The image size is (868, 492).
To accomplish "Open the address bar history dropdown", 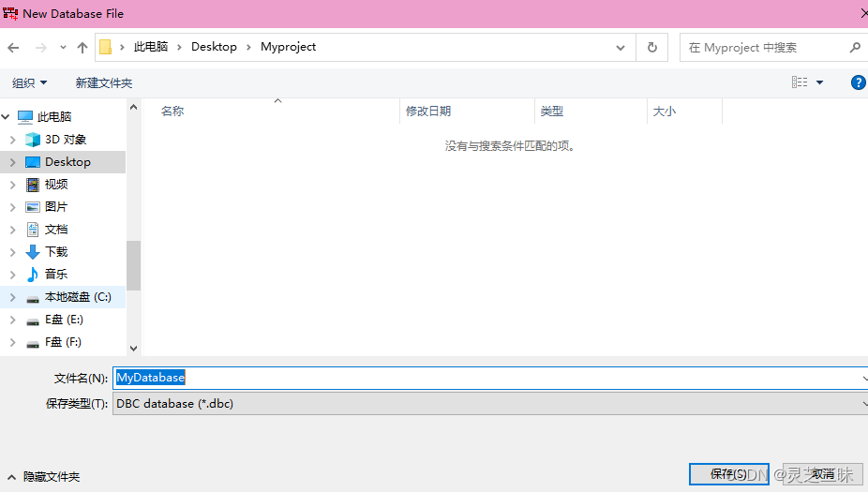I will tap(621, 48).
